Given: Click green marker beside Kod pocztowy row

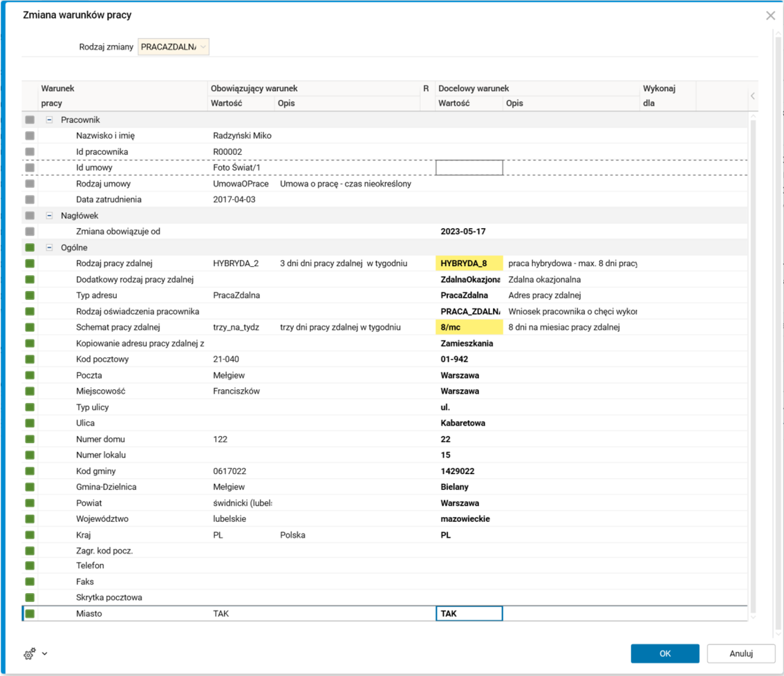Looking at the screenshot, I should tap(30, 359).
